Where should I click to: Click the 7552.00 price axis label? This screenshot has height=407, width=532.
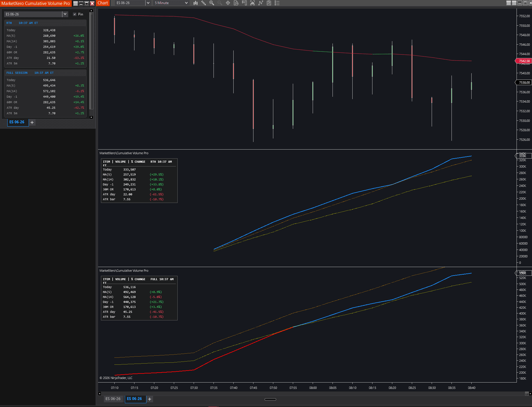click(524, 16)
